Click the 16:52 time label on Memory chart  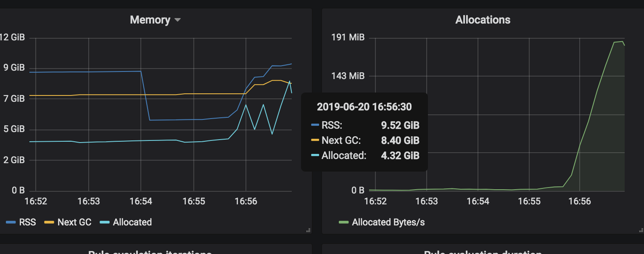click(36, 201)
